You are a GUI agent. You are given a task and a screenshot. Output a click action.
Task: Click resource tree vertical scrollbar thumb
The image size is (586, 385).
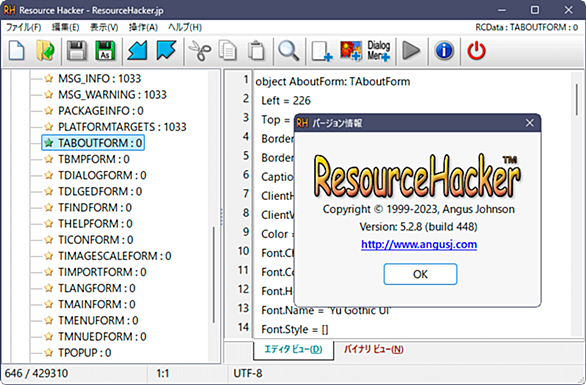pos(214,275)
